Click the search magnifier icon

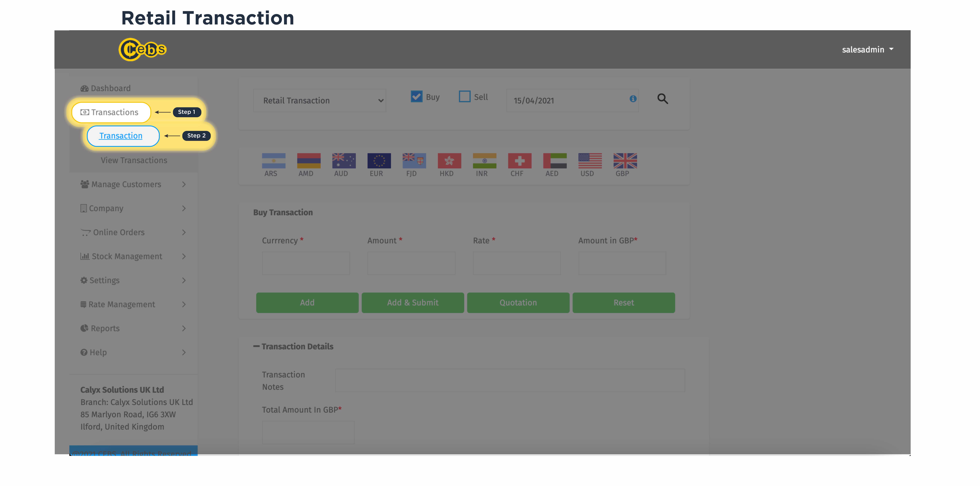pos(662,99)
